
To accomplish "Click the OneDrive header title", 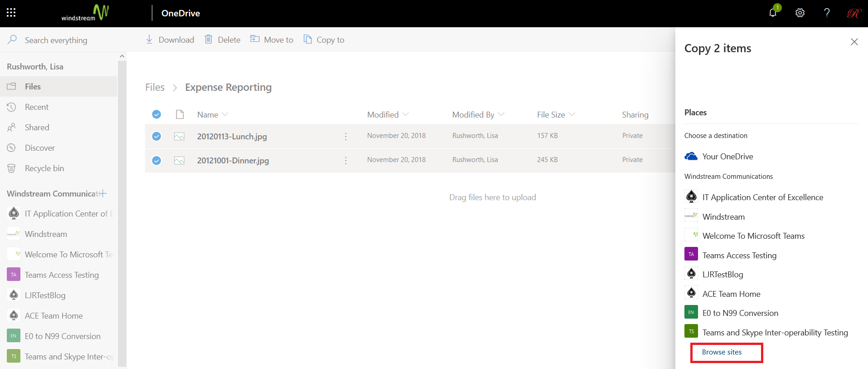I will pos(180,13).
